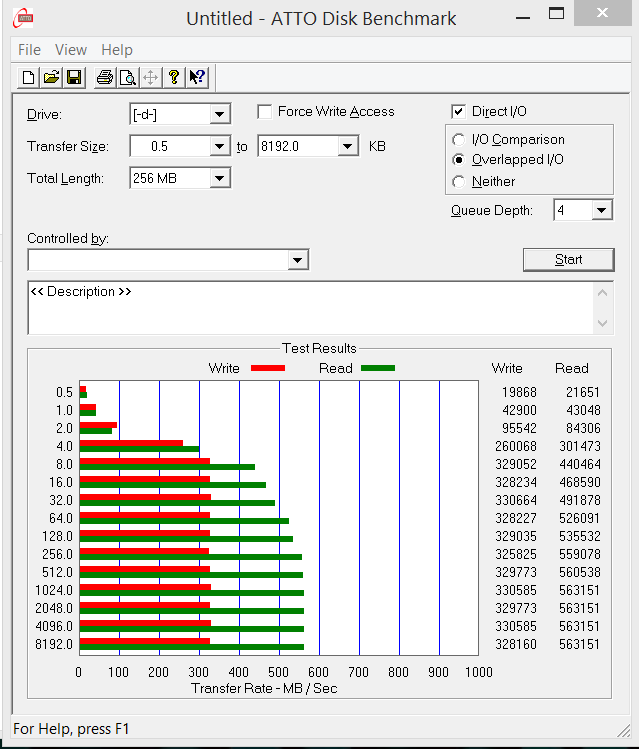Expand the Drive selection dropdown

[220, 115]
